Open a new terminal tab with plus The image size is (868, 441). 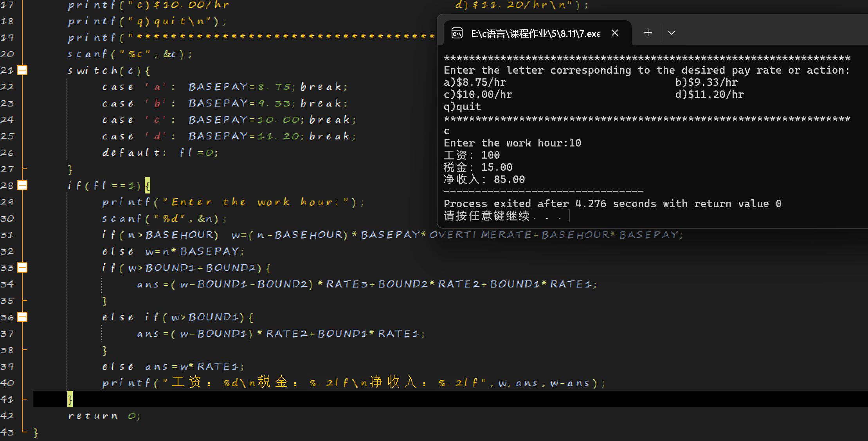pyautogui.click(x=648, y=33)
